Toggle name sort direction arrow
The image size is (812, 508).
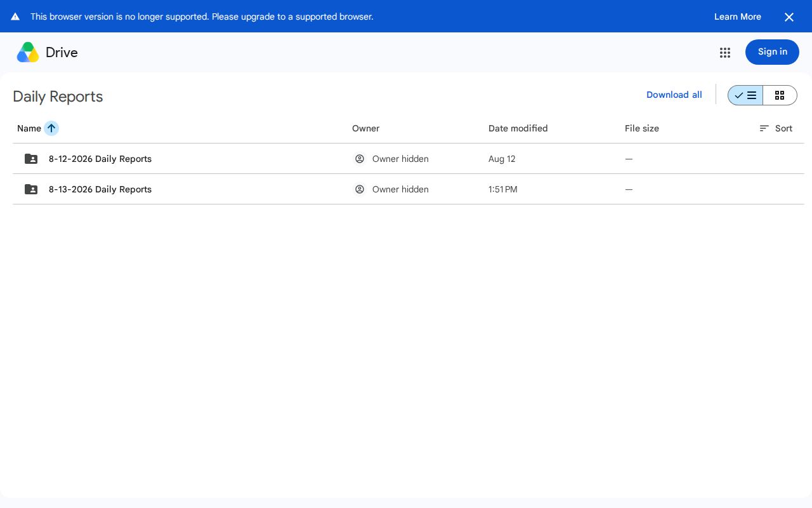pos(51,128)
